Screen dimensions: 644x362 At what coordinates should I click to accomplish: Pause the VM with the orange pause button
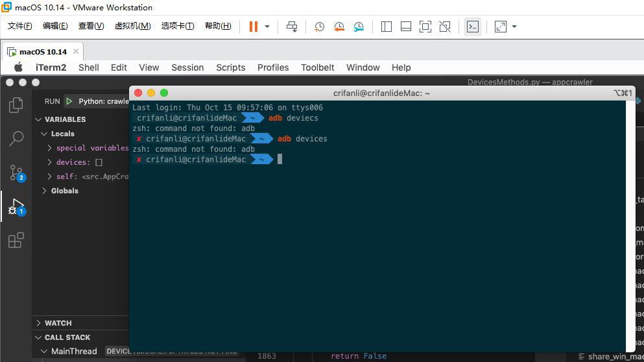pos(254,27)
